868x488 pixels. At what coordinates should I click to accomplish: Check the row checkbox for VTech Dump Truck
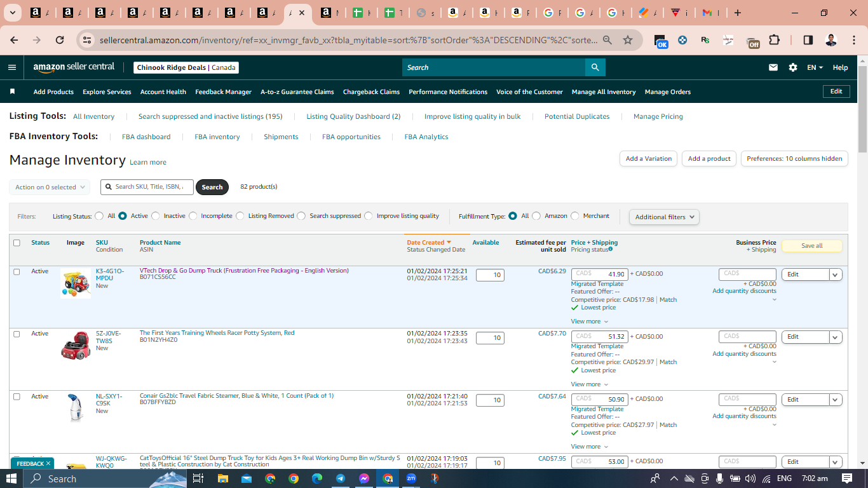tap(17, 271)
